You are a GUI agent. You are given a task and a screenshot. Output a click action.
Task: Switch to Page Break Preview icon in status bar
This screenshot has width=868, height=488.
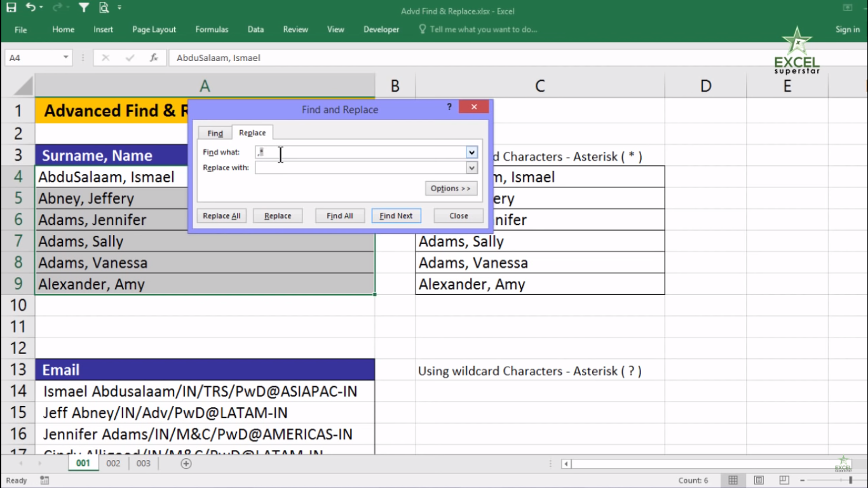784,480
